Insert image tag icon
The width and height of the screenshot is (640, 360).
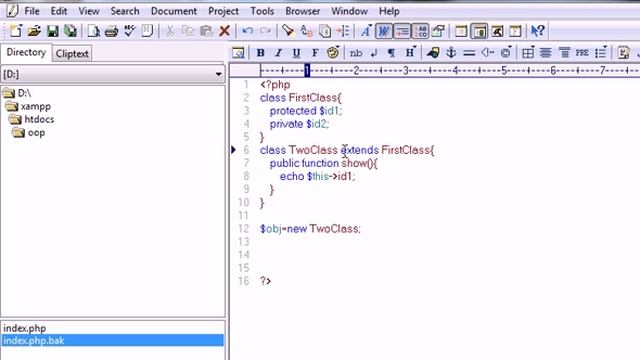[x=433, y=53]
